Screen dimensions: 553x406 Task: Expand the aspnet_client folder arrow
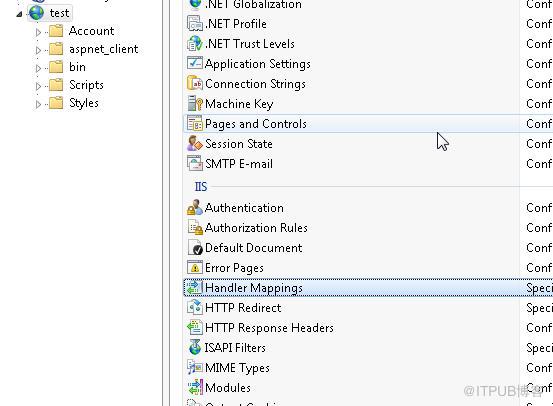point(38,50)
